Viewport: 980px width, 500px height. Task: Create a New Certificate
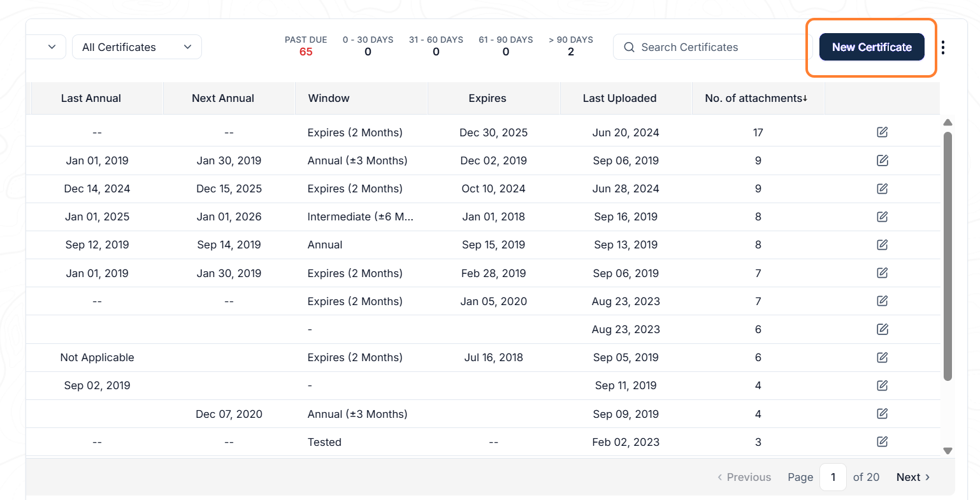(x=872, y=47)
